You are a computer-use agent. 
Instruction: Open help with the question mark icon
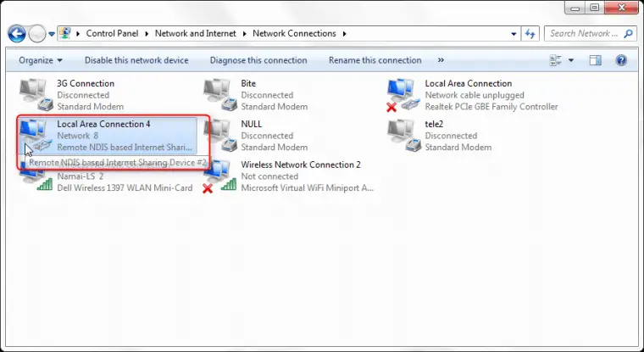[x=620, y=60]
